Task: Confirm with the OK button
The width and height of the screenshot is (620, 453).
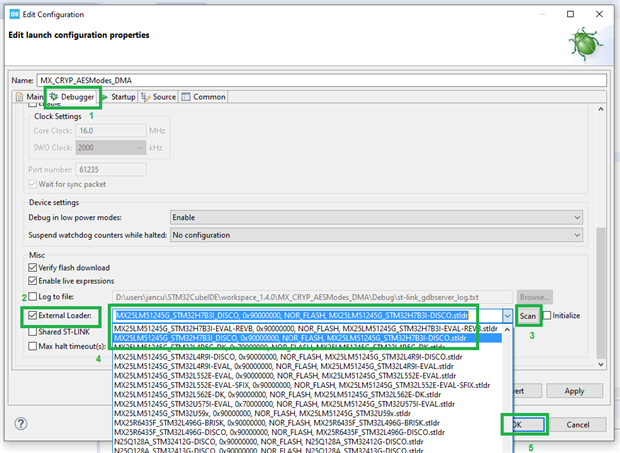Action: [525, 425]
